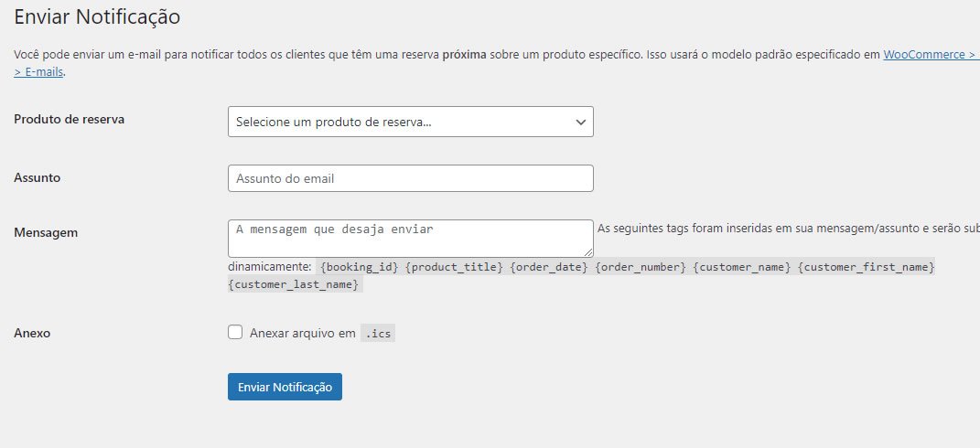Click into the Mensagem text area
The height and width of the screenshot is (448, 980).
(411, 238)
